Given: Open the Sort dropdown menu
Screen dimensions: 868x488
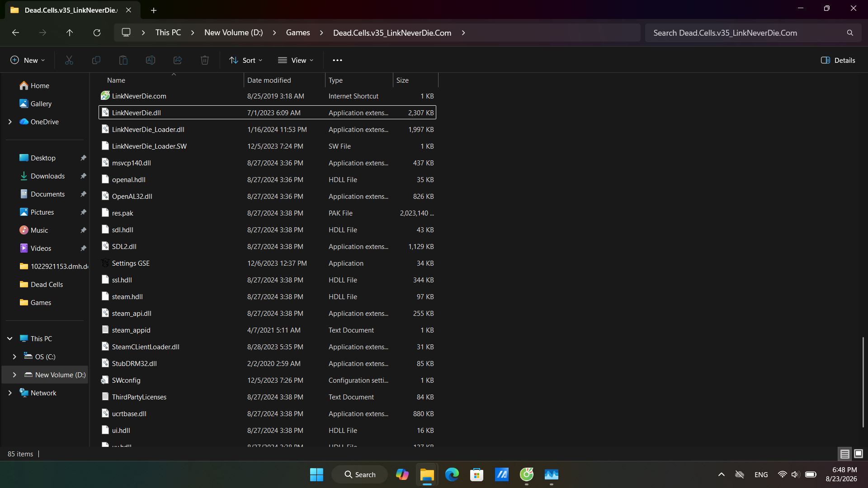Looking at the screenshot, I should (x=245, y=60).
